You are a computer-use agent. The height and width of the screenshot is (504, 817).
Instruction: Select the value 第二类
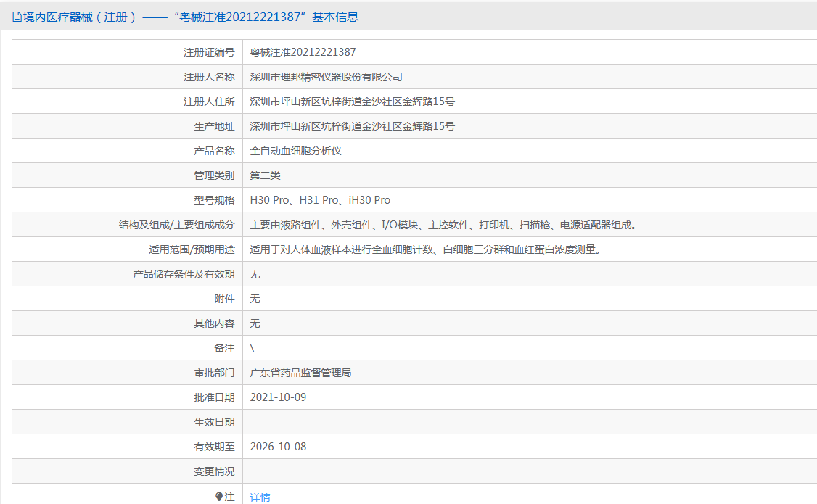tap(266, 175)
